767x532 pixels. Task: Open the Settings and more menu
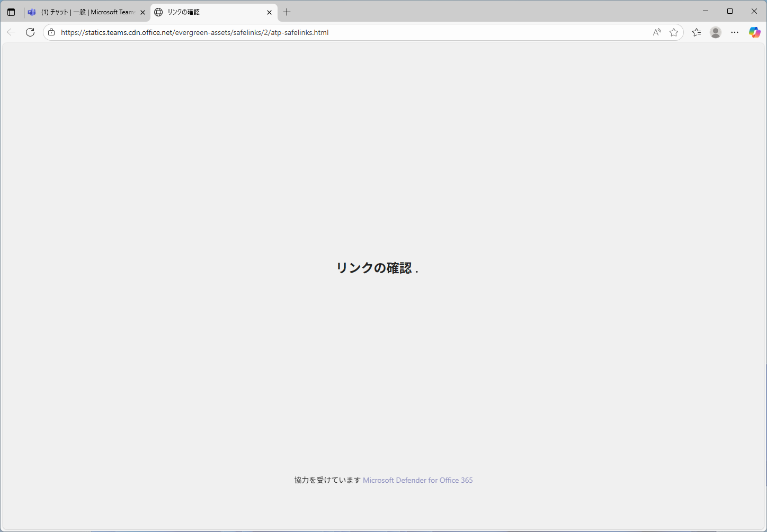[x=735, y=32]
